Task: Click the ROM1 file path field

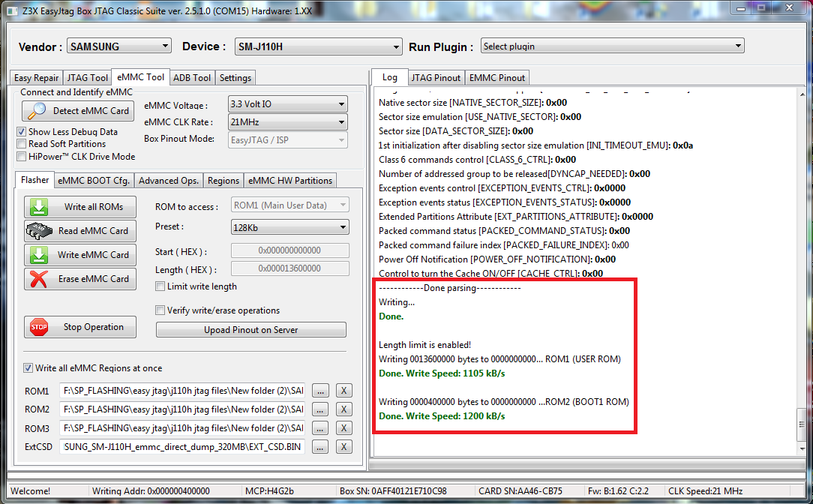Action: pos(182,391)
